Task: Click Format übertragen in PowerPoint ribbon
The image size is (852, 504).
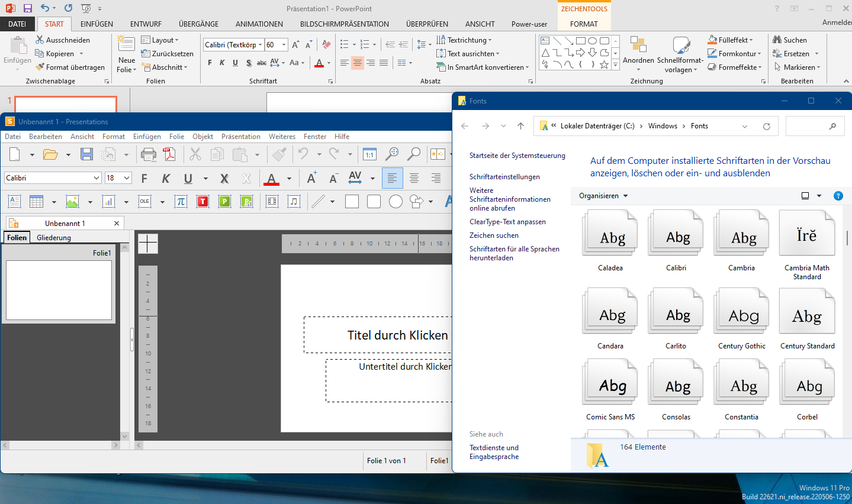Action: tap(70, 67)
